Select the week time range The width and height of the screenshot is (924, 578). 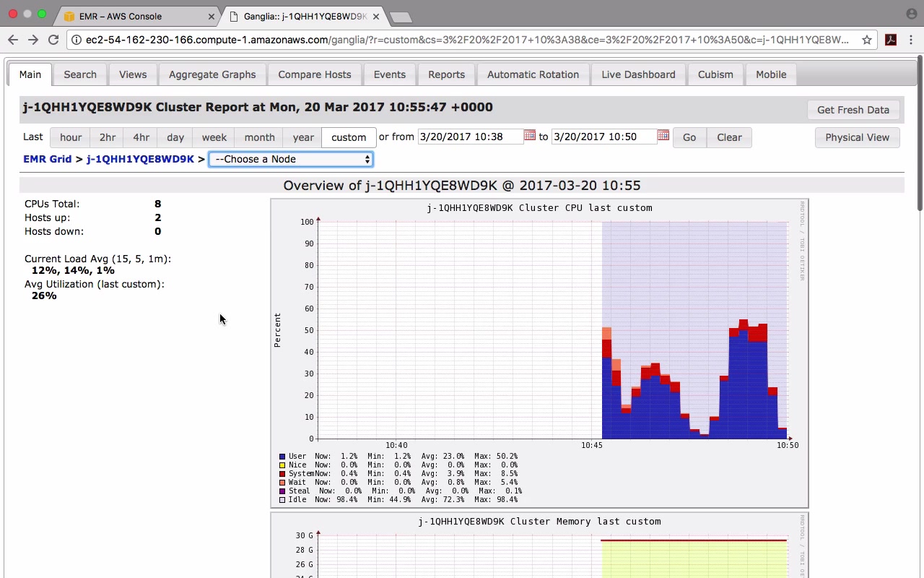coord(214,137)
